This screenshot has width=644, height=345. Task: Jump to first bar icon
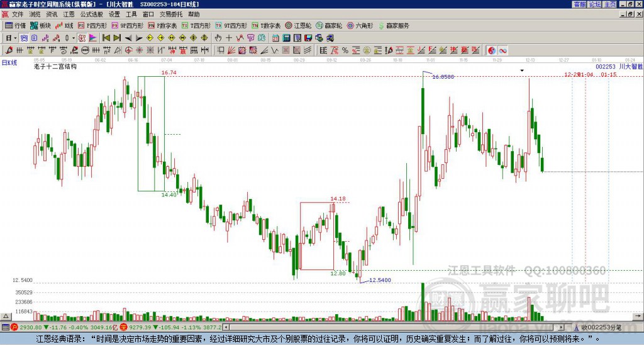[x=106, y=38]
